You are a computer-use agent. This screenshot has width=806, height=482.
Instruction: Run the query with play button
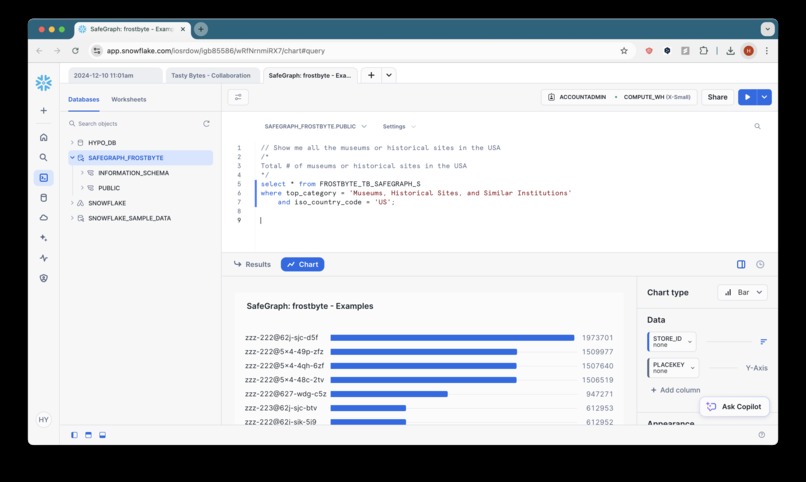pos(747,97)
